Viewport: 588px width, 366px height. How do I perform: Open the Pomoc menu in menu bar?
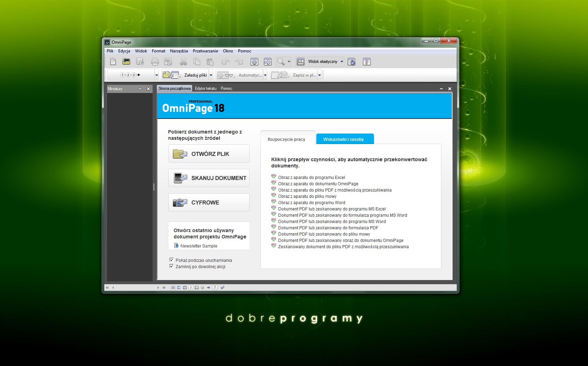click(245, 51)
